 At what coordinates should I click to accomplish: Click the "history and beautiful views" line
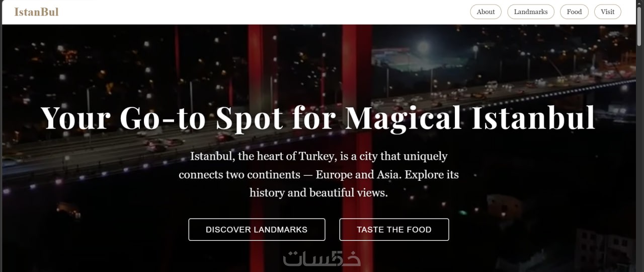pos(318,192)
